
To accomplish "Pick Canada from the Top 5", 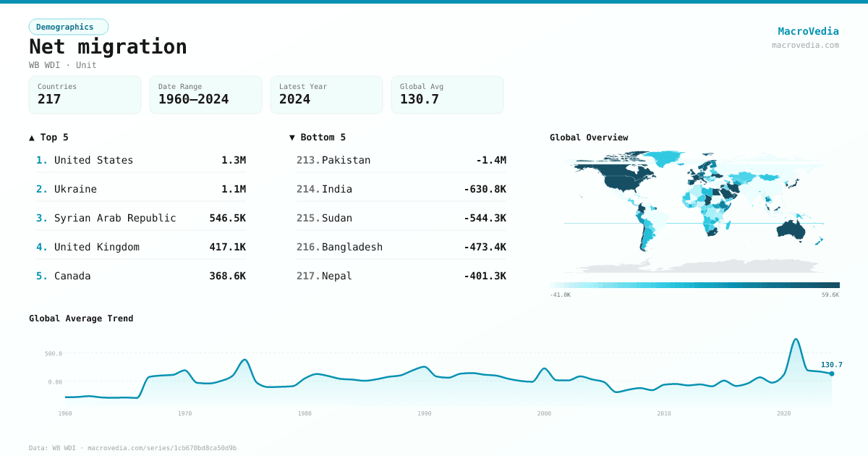I will pos(141,276).
